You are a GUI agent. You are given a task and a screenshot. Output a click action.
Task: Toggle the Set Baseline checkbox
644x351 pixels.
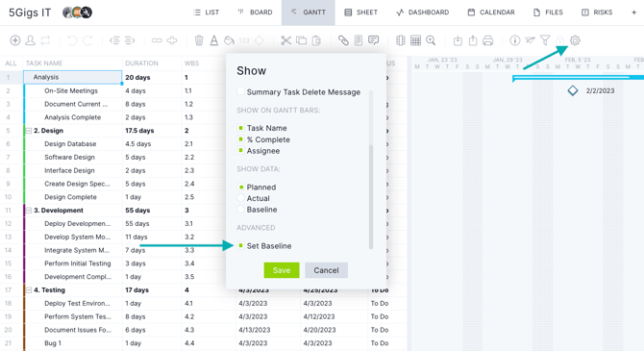[x=240, y=246]
